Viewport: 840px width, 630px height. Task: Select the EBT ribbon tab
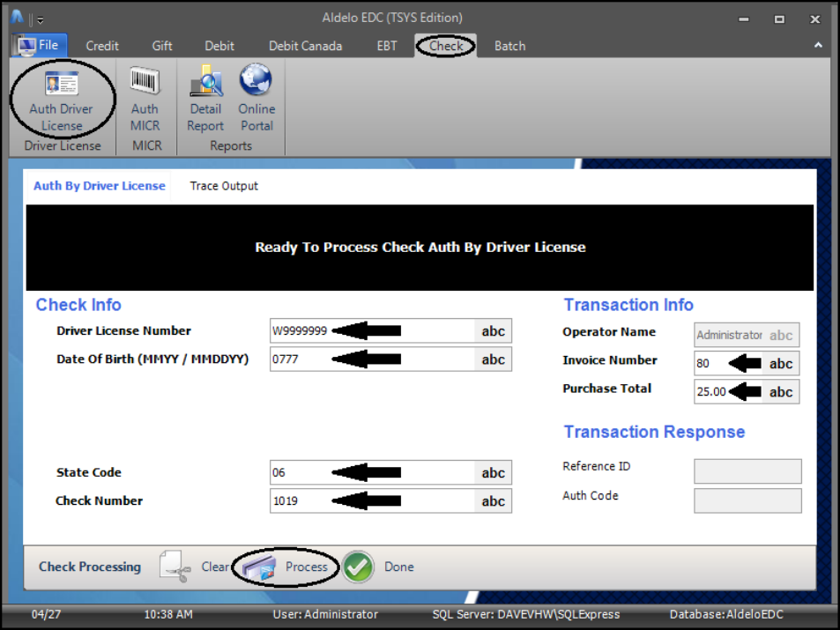coord(387,46)
